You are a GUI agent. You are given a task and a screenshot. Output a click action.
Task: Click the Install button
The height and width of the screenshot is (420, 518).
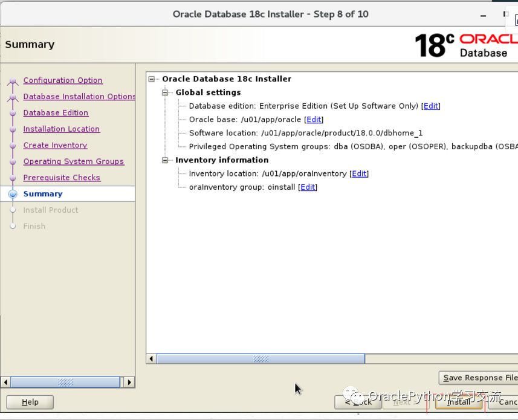pyautogui.click(x=459, y=402)
